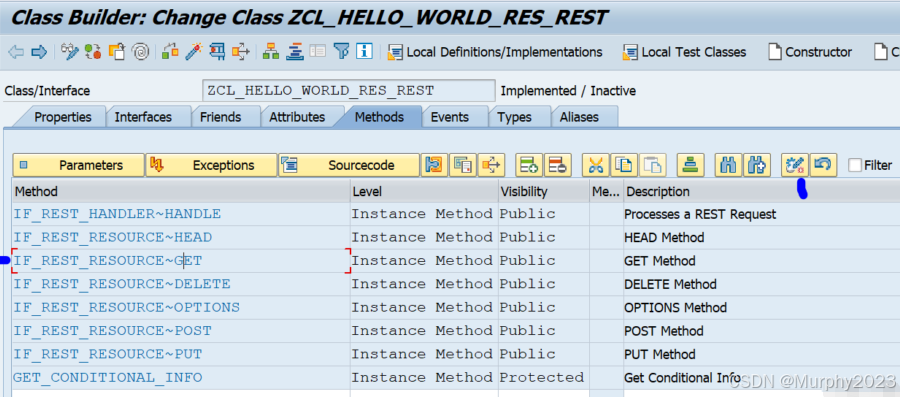Open the Aliases tab
900x397 pixels.
coord(579,117)
